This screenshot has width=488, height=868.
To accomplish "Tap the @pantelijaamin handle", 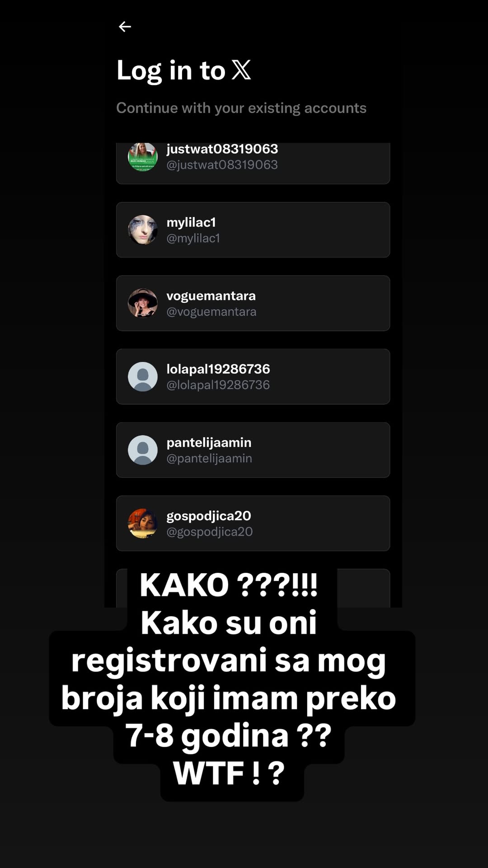I will (209, 458).
